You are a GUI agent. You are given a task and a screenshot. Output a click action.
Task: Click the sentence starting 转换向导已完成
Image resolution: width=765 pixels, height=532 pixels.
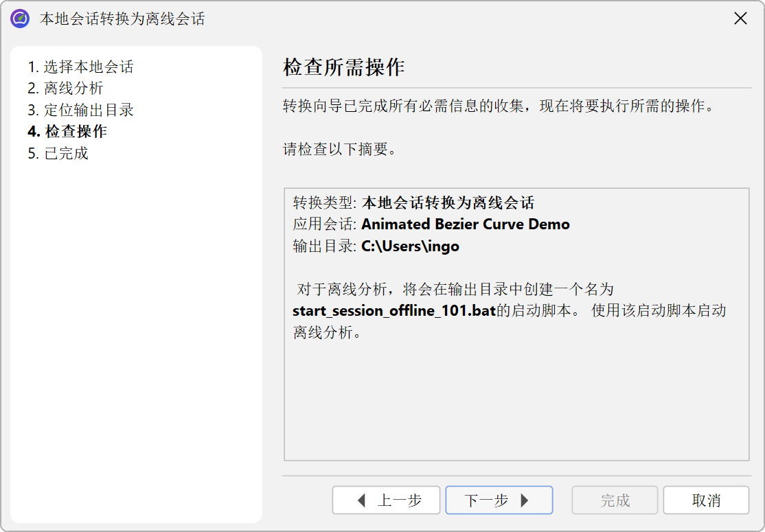[x=499, y=106]
